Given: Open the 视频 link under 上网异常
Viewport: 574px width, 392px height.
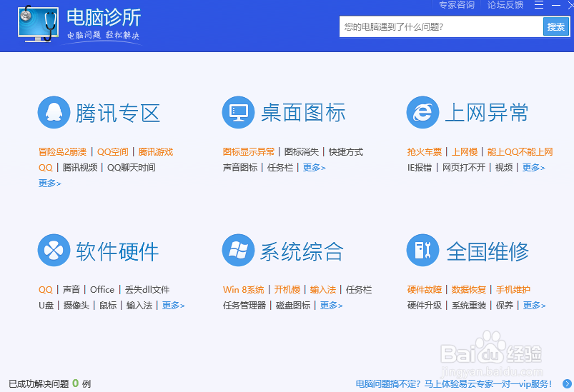Looking at the screenshot, I should 504,168.
